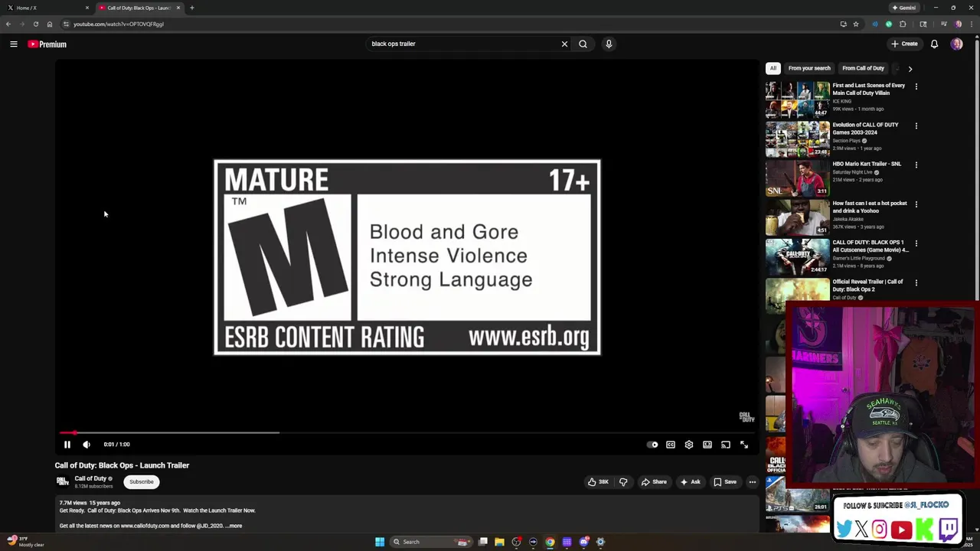Open the YouTube hamburger guide menu

(x=14, y=44)
